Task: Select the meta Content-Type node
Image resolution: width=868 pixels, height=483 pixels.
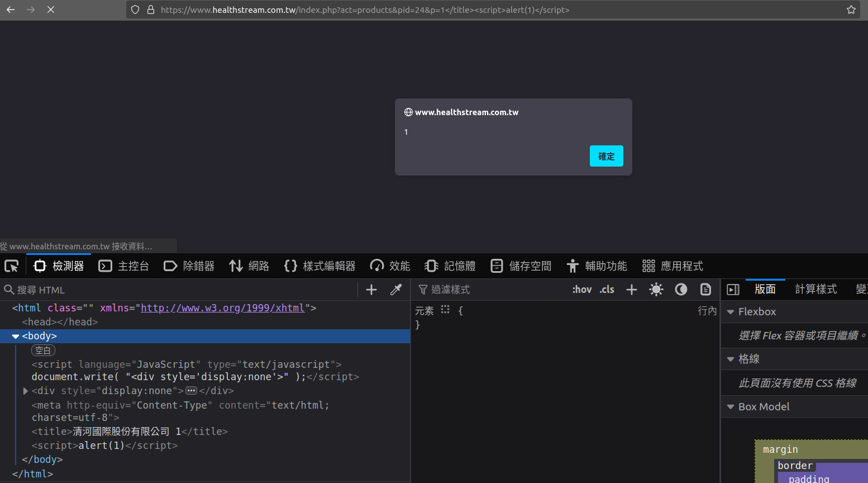Action: (x=205, y=411)
